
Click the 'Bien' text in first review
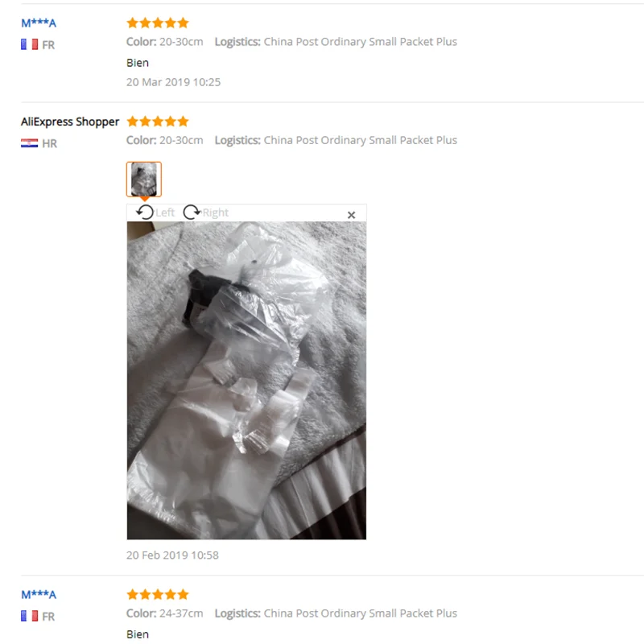click(138, 63)
